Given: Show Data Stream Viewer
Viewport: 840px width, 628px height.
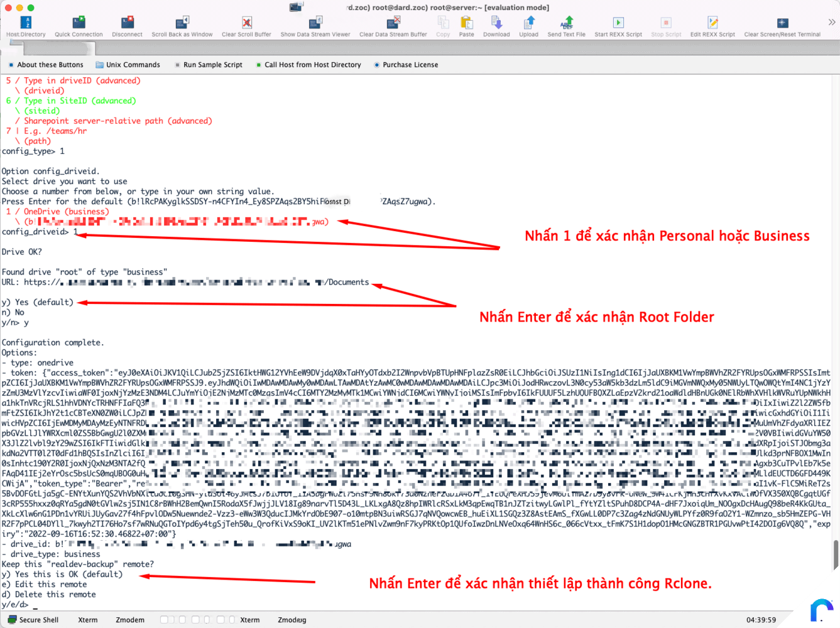Looking at the screenshot, I should [315, 26].
